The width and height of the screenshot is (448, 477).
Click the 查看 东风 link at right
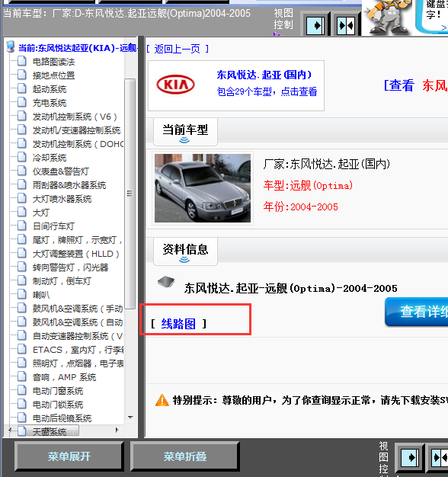pyautogui.click(x=415, y=85)
